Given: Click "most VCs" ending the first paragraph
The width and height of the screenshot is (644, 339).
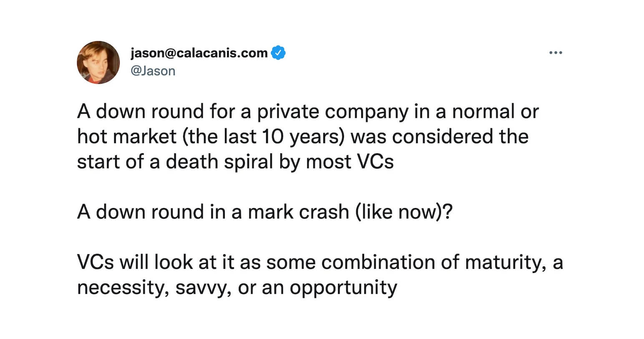Looking at the screenshot, I should [x=350, y=162].
